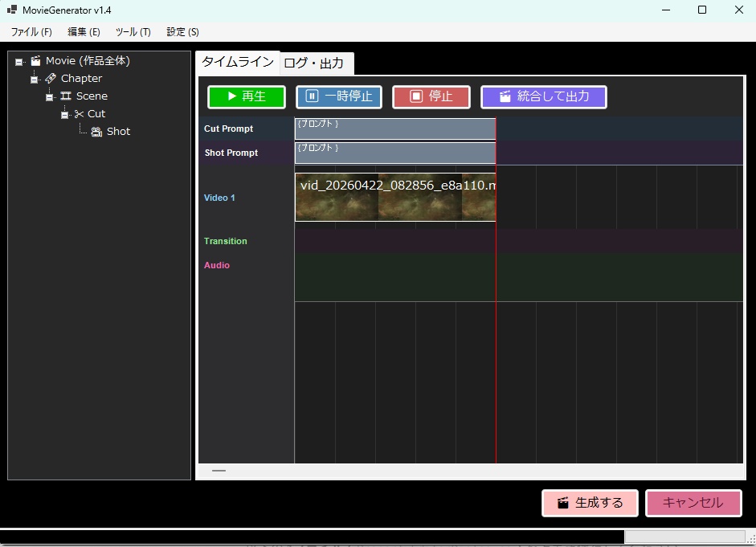
Task: Click the Chapter icon in the project tree
Action: [x=51, y=78]
